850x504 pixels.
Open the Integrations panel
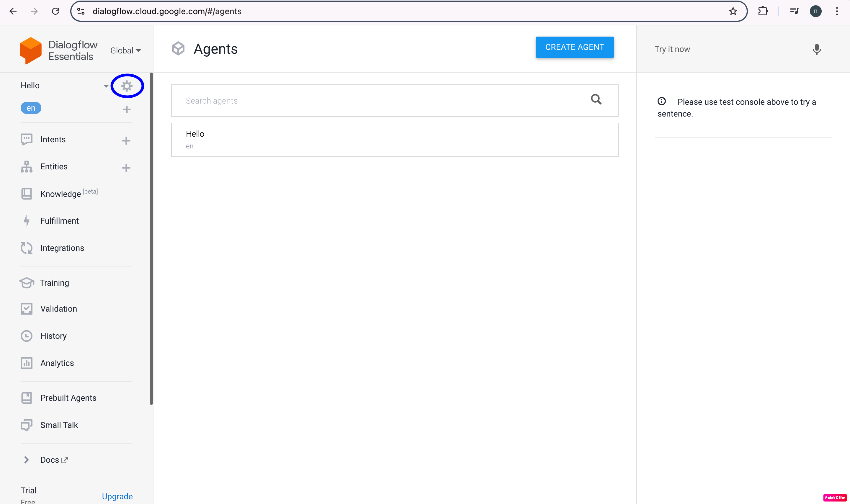pyautogui.click(x=62, y=248)
